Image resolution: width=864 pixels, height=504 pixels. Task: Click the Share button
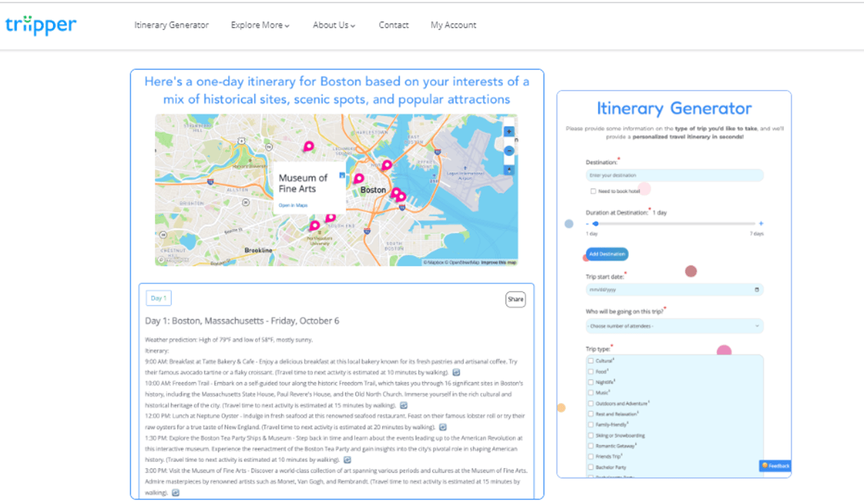(515, 299)
